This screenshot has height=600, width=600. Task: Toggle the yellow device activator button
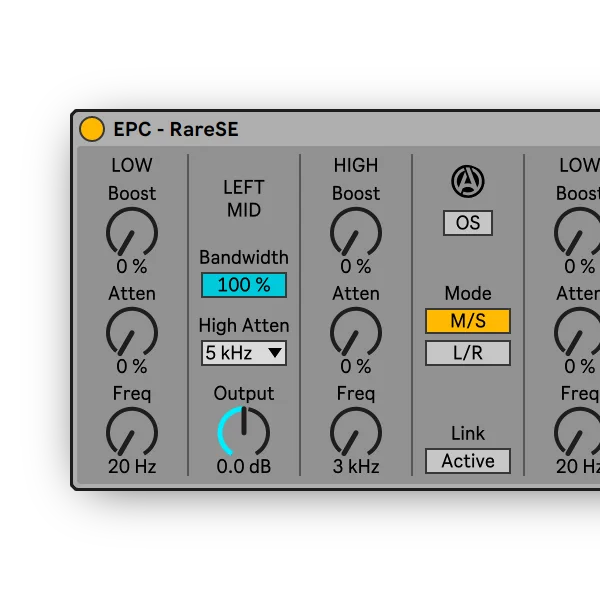pos(92,129)
